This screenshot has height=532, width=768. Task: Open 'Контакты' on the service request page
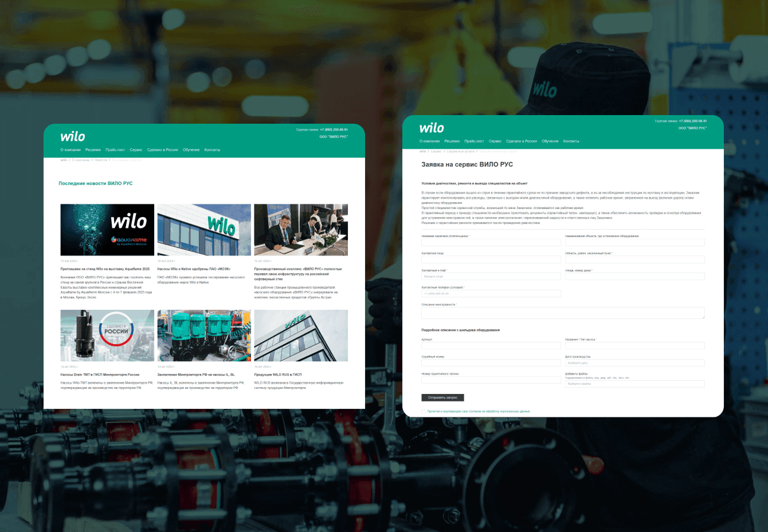(x=571, y=141)
